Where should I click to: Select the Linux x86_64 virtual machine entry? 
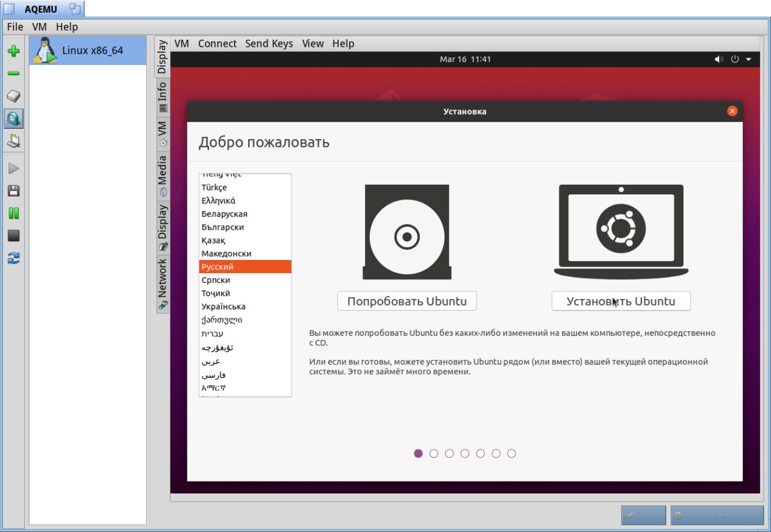tap(88, 51)
